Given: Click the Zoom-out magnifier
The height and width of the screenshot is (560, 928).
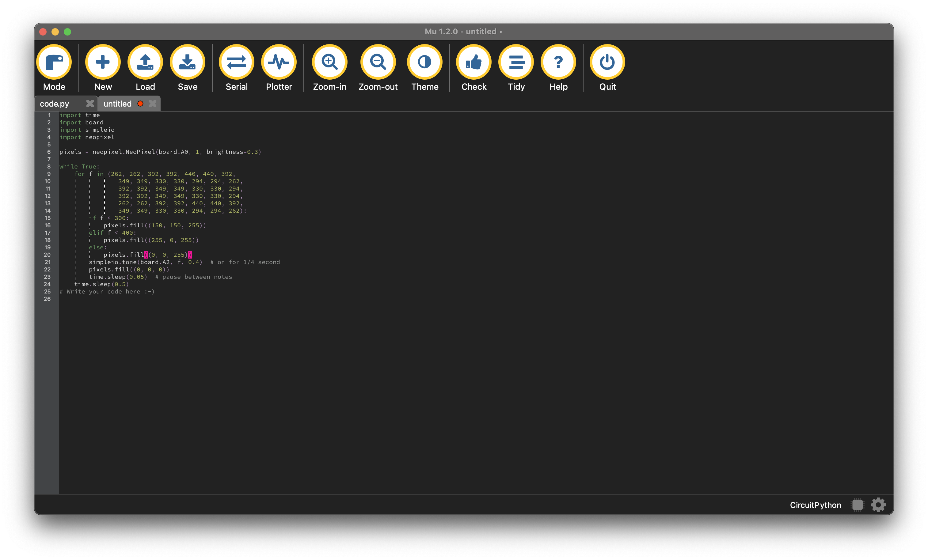Looking at the screenshot, I should tap(378, 62).
